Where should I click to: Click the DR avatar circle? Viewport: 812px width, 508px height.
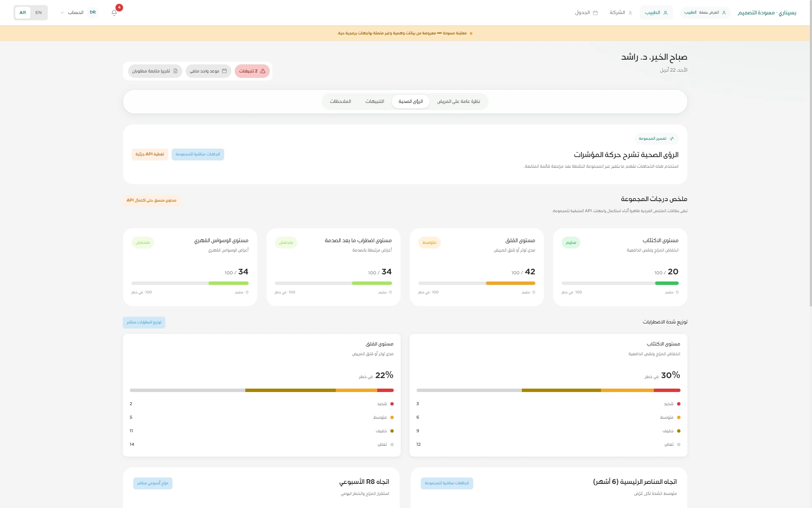(93, 13)
